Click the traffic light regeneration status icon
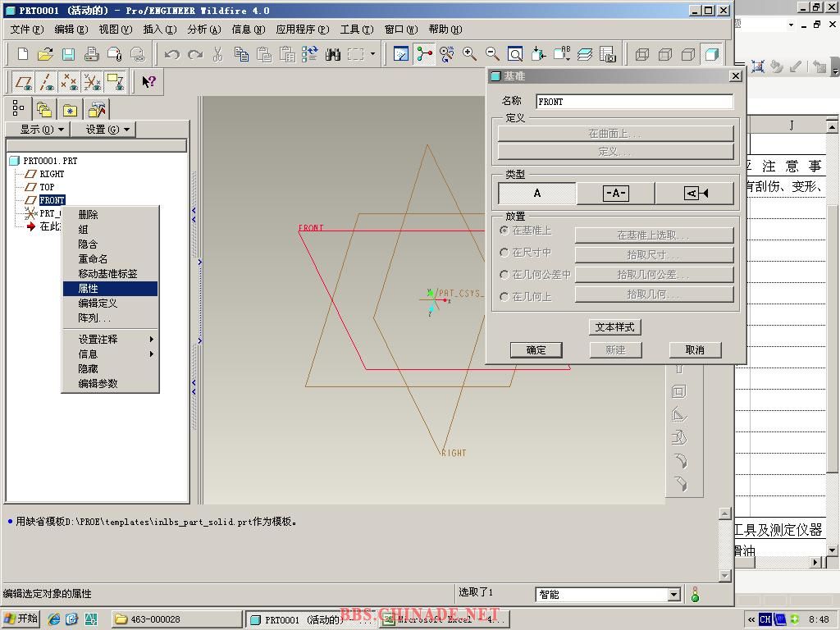Image resolution: width=840 pixels, height=630 pixels. (696, 594)
